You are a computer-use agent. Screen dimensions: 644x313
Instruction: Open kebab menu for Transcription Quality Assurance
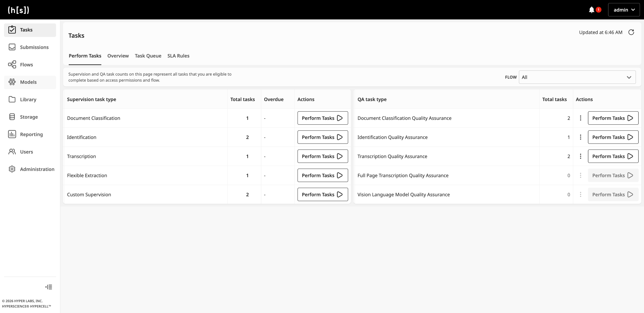click(x=580, y=156)
